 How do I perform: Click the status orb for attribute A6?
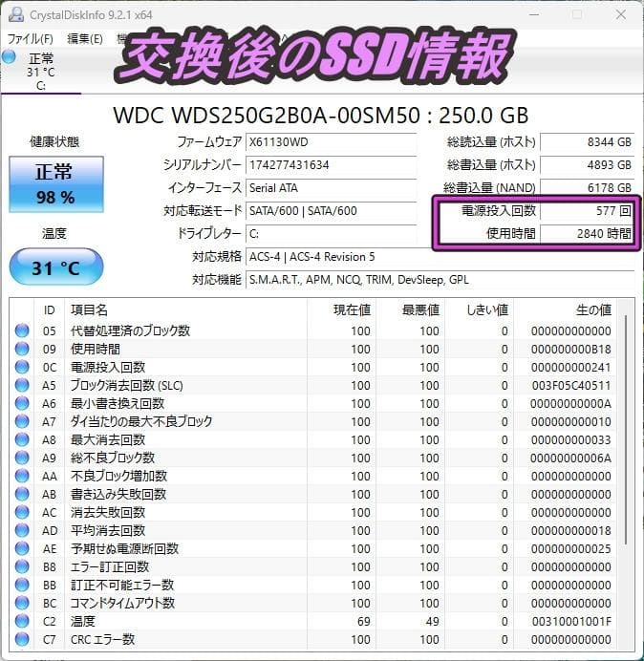22,403
